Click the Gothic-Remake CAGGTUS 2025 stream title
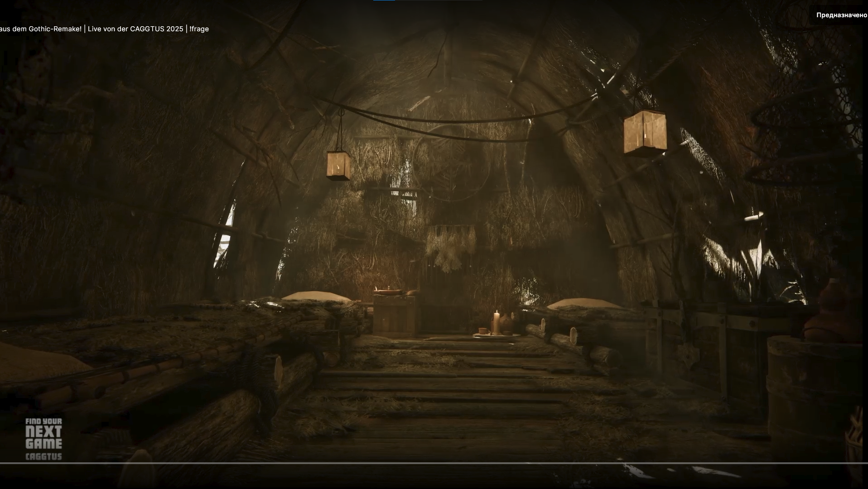 point(104,29)
